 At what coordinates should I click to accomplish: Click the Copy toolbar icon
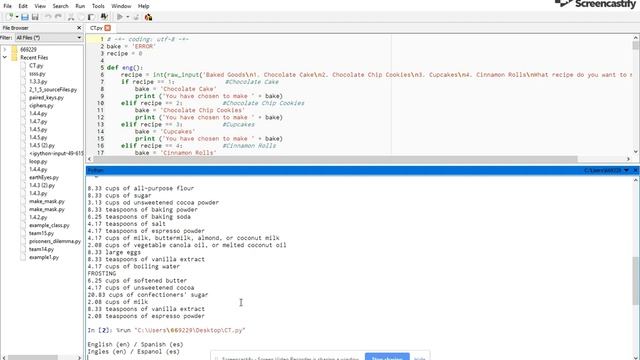[x=81, y=17]
